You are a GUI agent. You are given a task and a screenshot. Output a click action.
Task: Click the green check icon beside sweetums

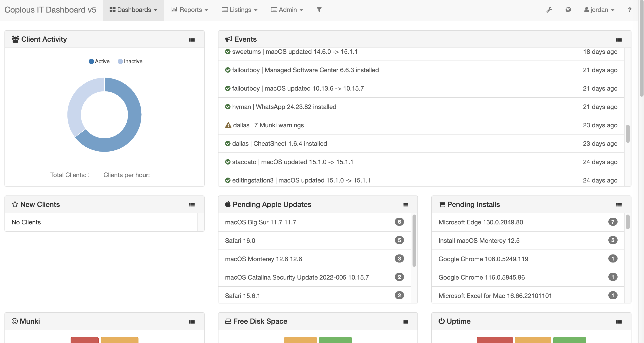coord(228,52)
